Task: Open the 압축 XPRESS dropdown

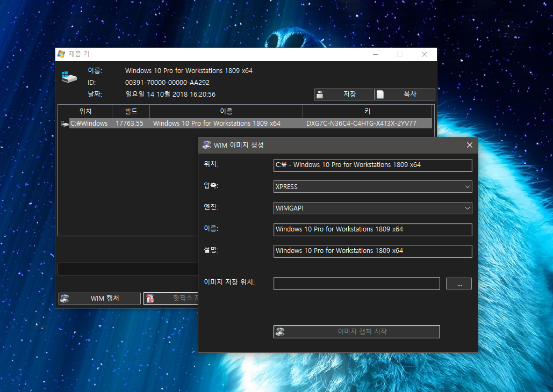Action: pos(373,186)
